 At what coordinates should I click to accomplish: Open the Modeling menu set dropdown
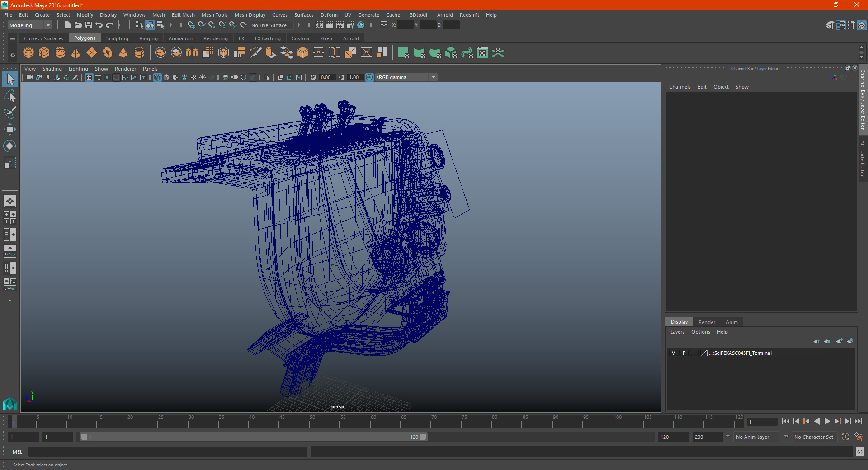click(30, 25)
